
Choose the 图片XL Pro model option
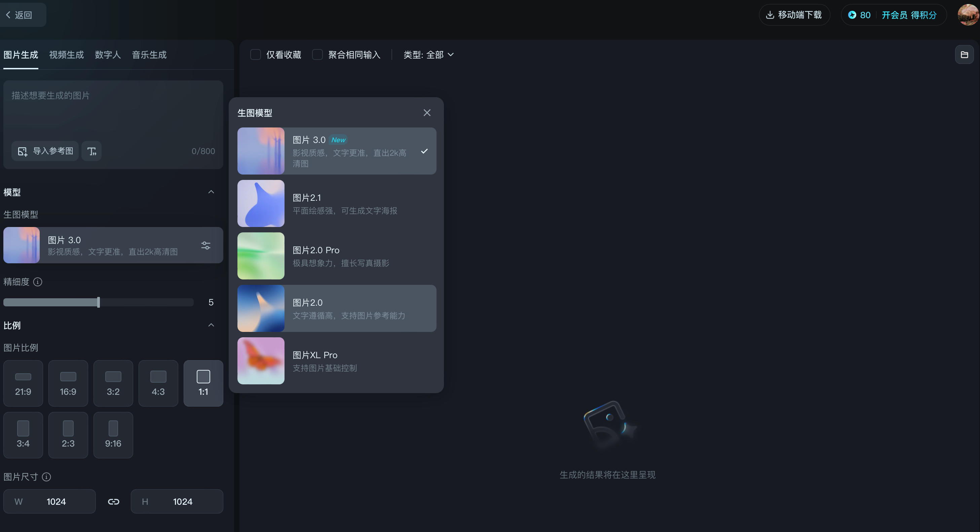click(x=337, y=361)
